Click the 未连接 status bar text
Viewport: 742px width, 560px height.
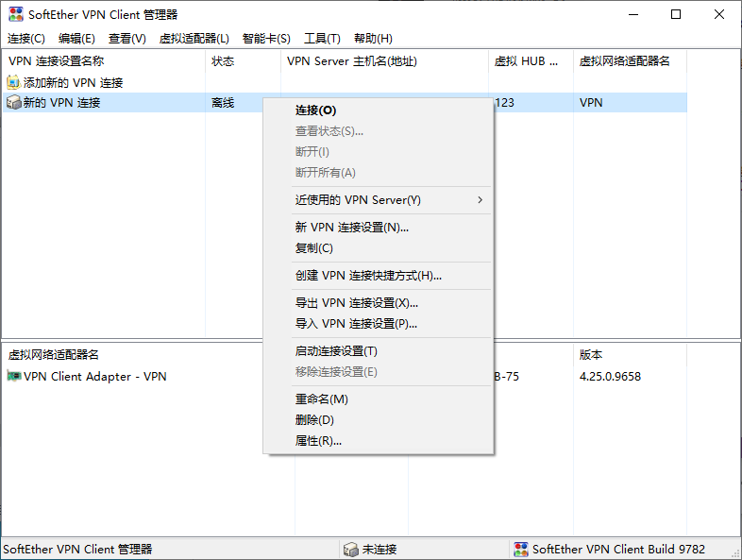379,549
